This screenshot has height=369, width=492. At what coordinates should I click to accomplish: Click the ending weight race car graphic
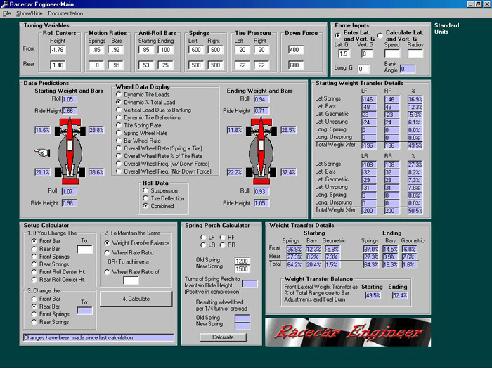pyautogui.click(x=261, y=151)
